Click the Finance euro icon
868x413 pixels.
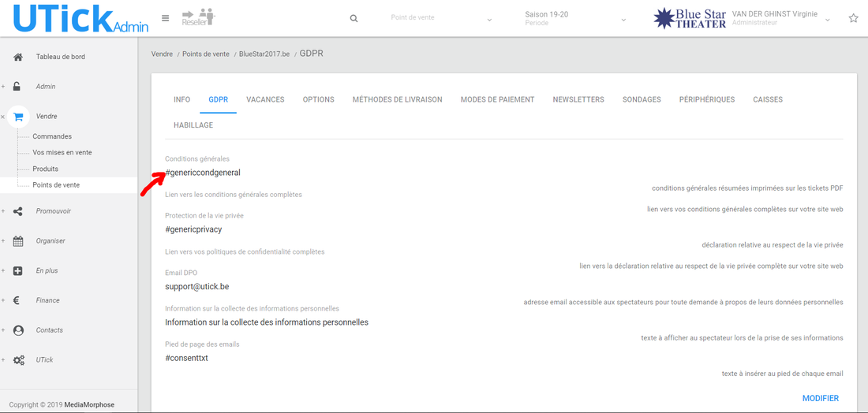coord(18,300)
